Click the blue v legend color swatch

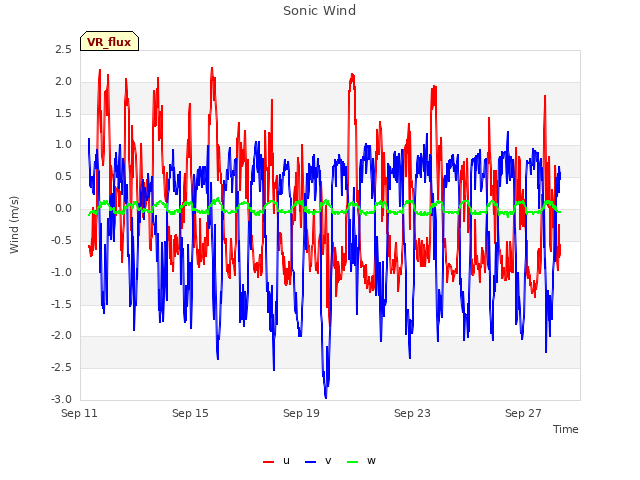pyautogui.click(x=310, y=462)
